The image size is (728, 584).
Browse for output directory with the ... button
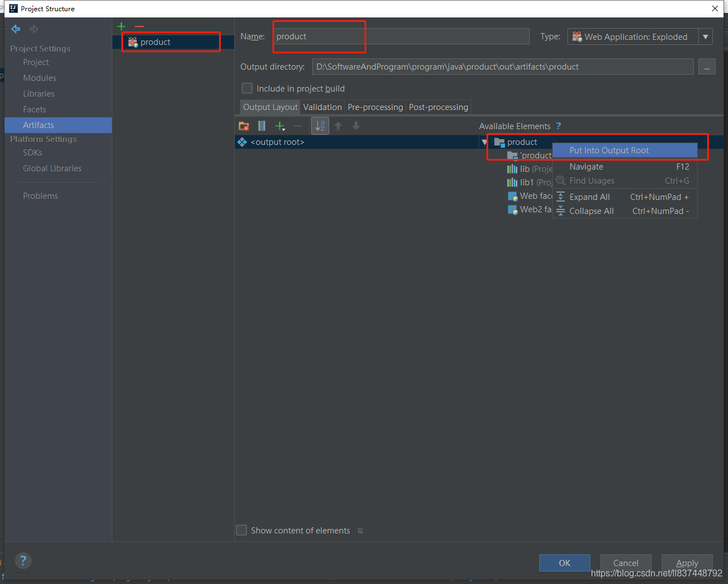tap(707, 67)
